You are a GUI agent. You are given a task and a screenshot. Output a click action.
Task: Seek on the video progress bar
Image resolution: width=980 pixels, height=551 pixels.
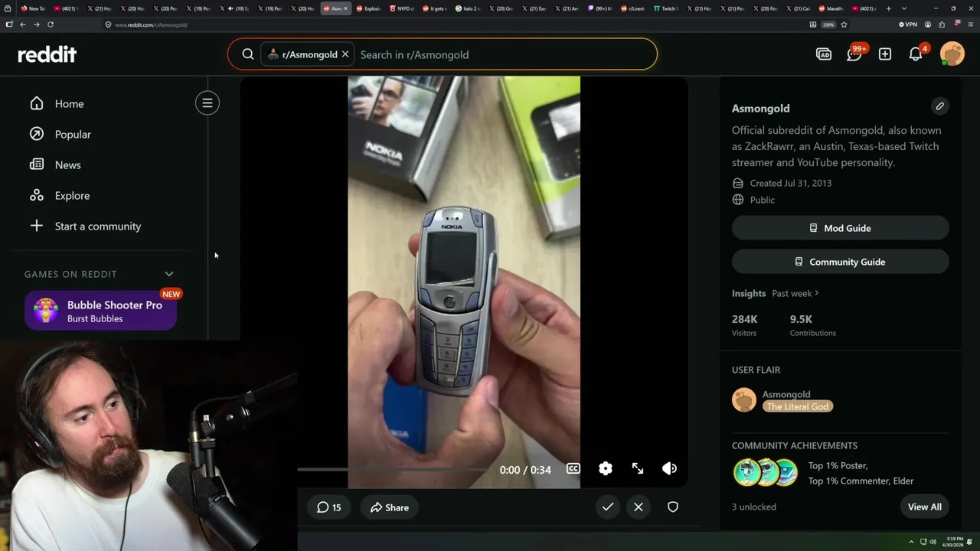point(394,469)
